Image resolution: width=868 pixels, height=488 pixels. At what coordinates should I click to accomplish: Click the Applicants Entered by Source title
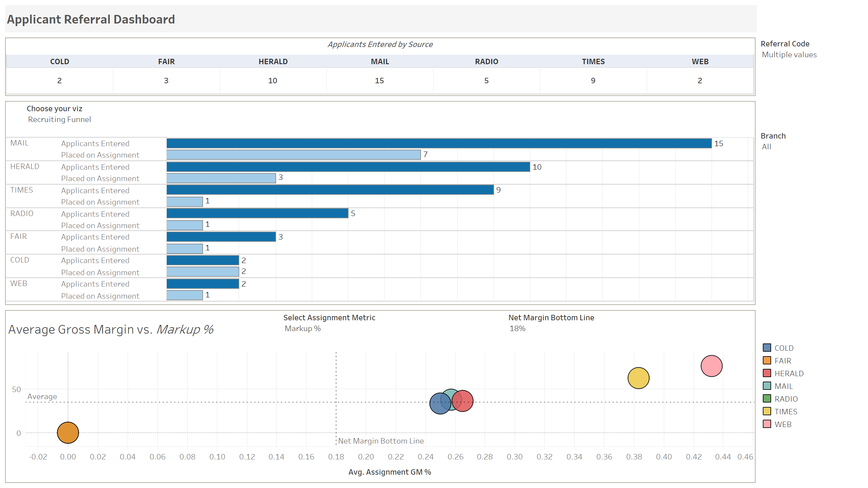380,44
